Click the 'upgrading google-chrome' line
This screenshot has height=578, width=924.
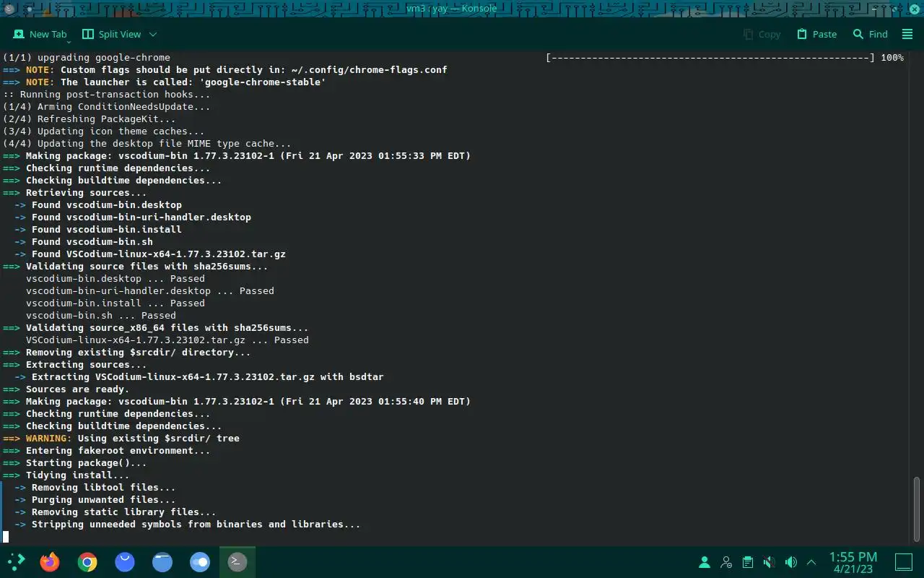coord(87,58)
